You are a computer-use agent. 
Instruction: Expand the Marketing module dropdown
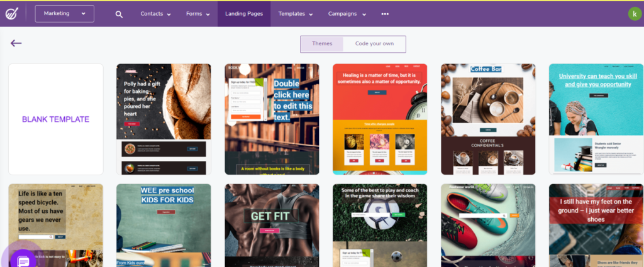pyautogui.click(x=65, y=14)
